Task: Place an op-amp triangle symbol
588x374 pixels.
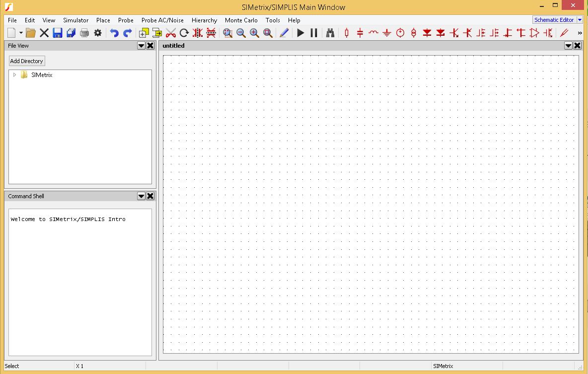Action: coord(534,33)
